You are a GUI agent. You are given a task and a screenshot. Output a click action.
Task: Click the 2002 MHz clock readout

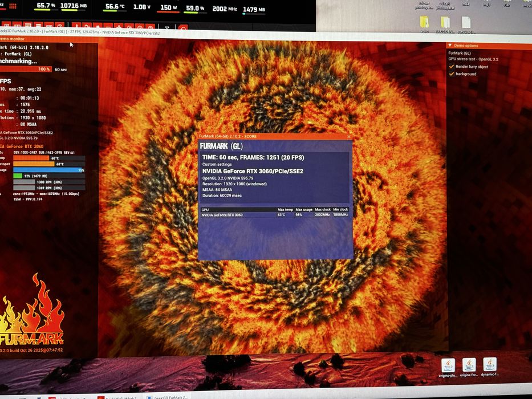pos(225,9)
